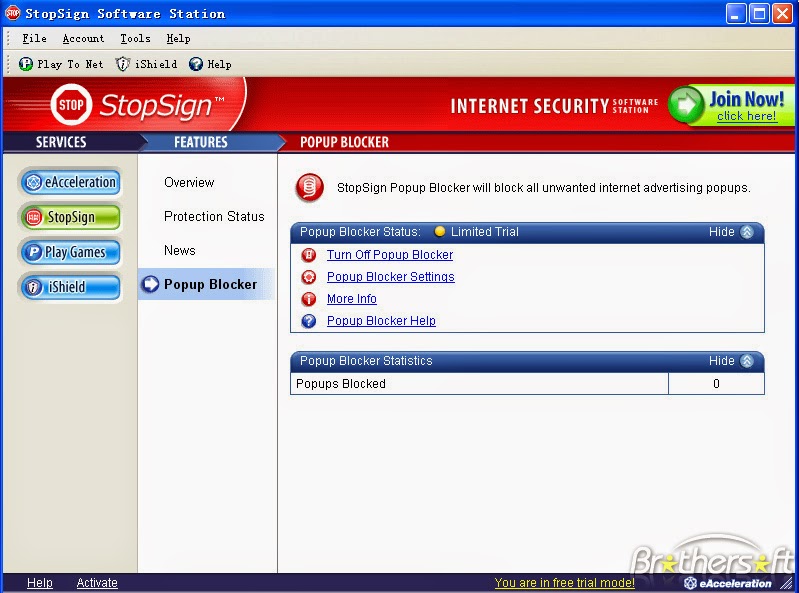Open Popup Blocker Help link
The height and width of the screenshot is (593, 799).
[381, 320]
